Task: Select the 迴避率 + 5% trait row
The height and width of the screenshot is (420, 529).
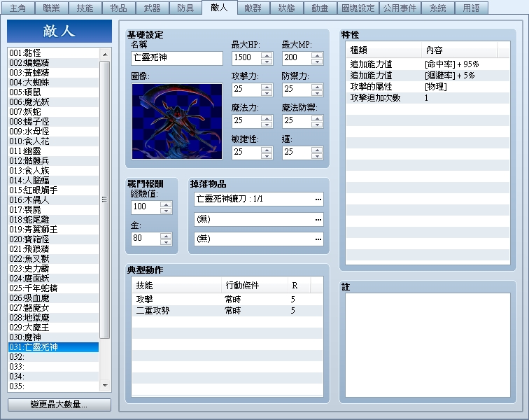Action: pyautogui.click(x=428, y=76)
